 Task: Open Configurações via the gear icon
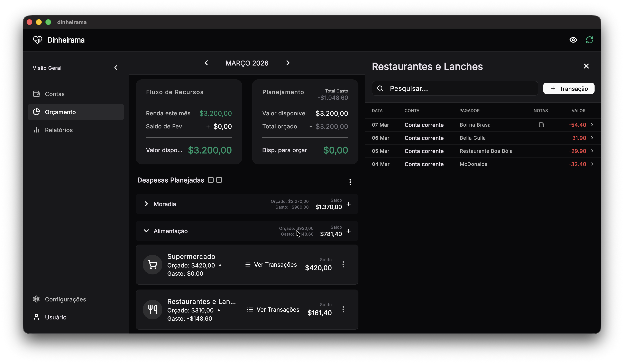[x=36, y=299]
